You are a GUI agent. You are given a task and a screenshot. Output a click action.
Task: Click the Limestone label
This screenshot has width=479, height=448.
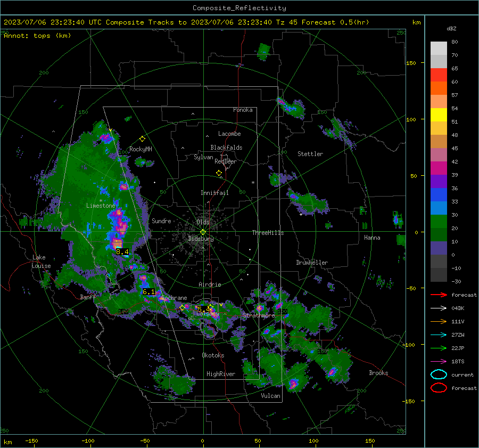pyautogui.click(x=101, y=206)
